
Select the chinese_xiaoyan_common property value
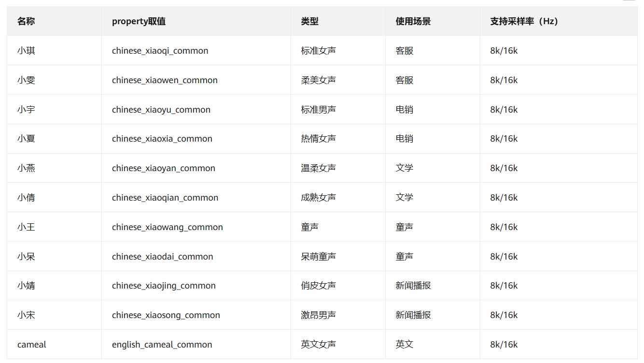(x=164, y=168)
